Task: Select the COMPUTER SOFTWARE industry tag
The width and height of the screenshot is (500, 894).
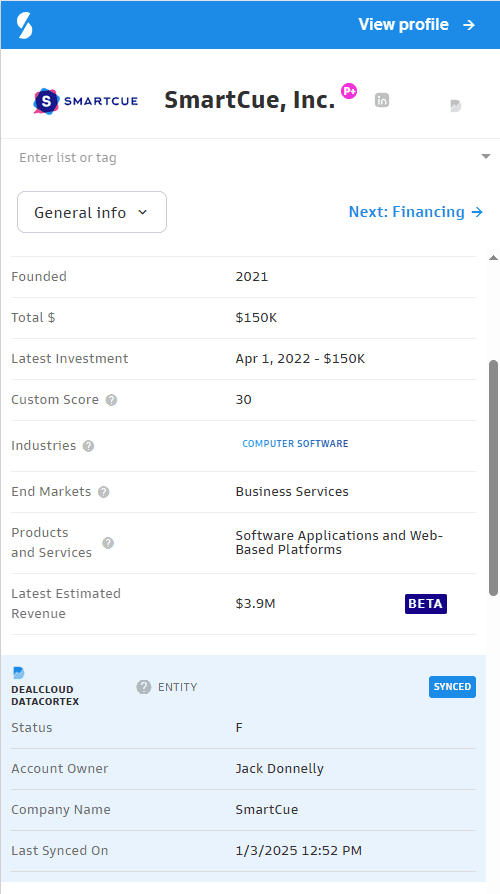Action: point(295,444)
